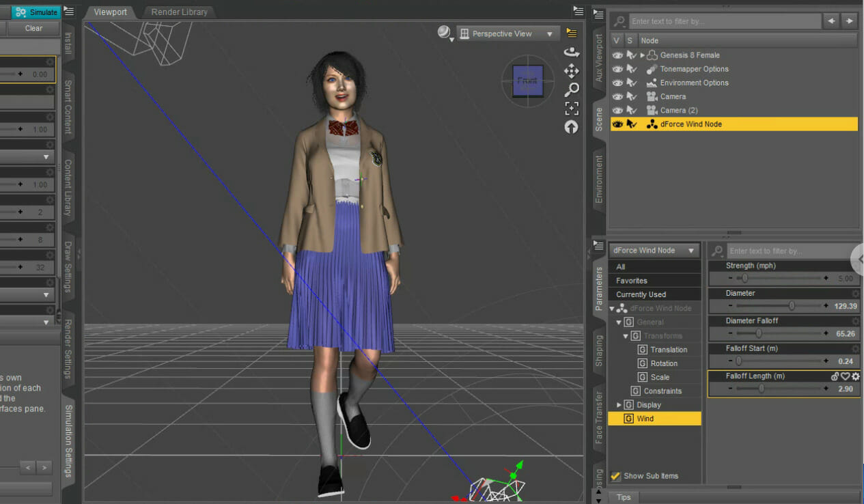
Task: Collapse dForce Wind Node property tree
Action: [x=612, y=309]
